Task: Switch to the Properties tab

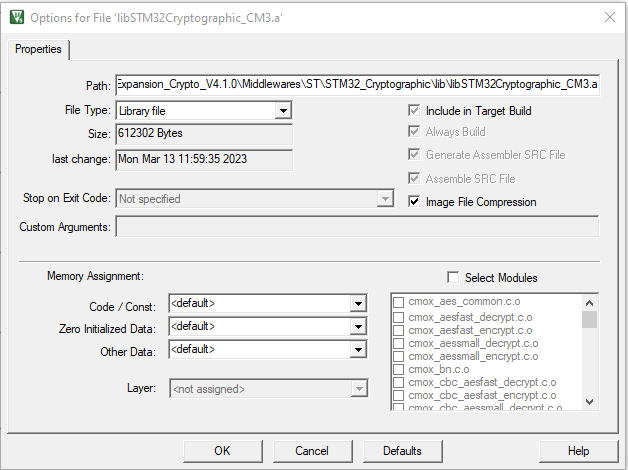Action: click(x=38, y=49)
